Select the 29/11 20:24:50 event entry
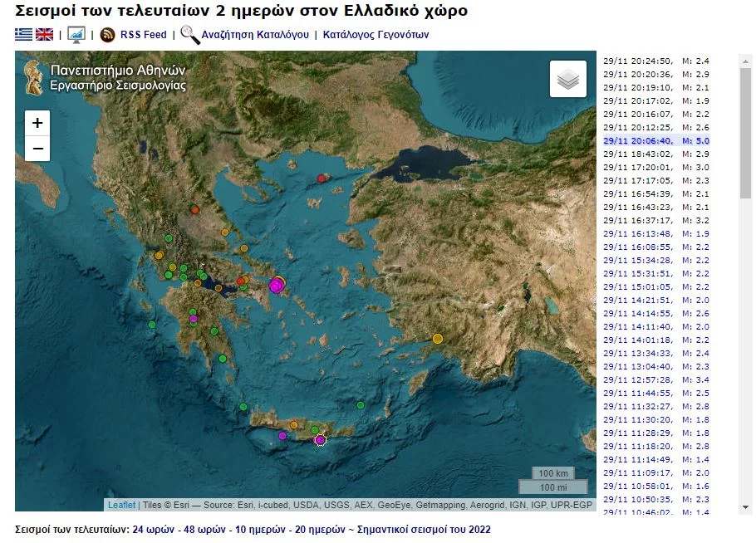This screenshot has height=543, width=756. click(655, 61)
